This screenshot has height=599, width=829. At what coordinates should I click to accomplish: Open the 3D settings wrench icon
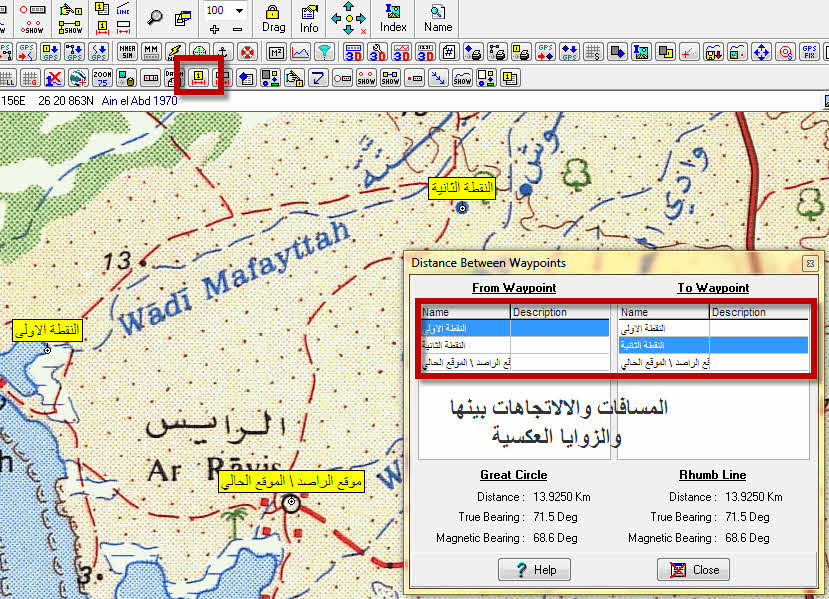(377, 52)
